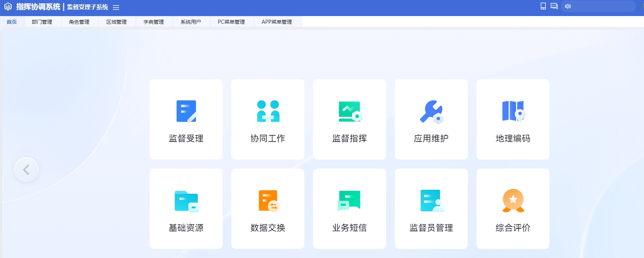The width and height of the screenshot is (644, 258).
Task: Select the 首页 home tab
Action: 12,22
